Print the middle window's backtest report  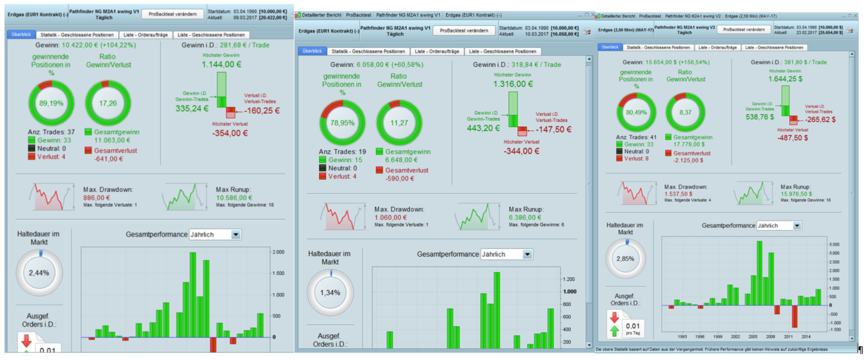[x=587, y=31]
